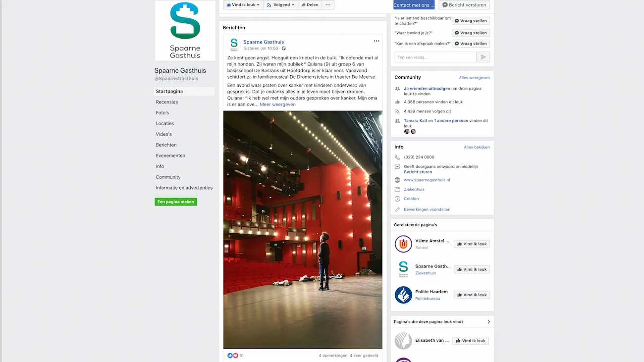Screen dimensions: 644x362
Task: Expand post text with Meer weergeven
Action: (278, 104)
